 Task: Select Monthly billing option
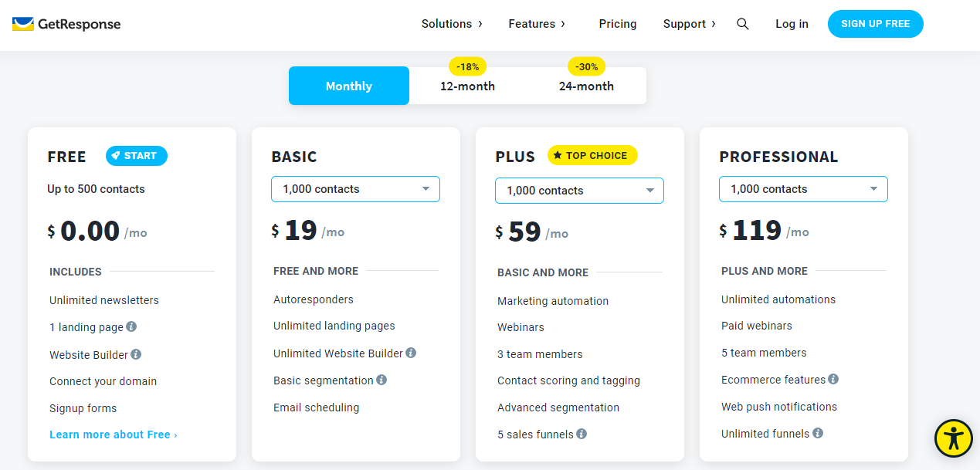(349, 86)
